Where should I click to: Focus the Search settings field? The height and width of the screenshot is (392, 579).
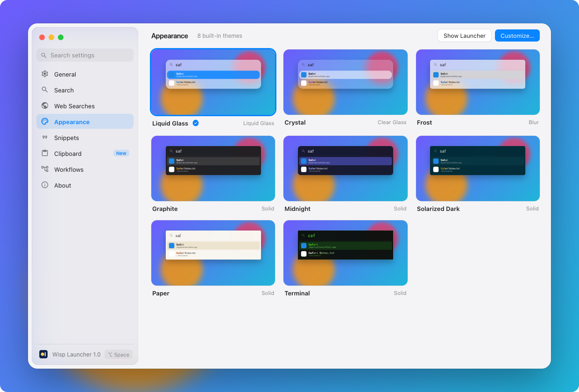85,55
